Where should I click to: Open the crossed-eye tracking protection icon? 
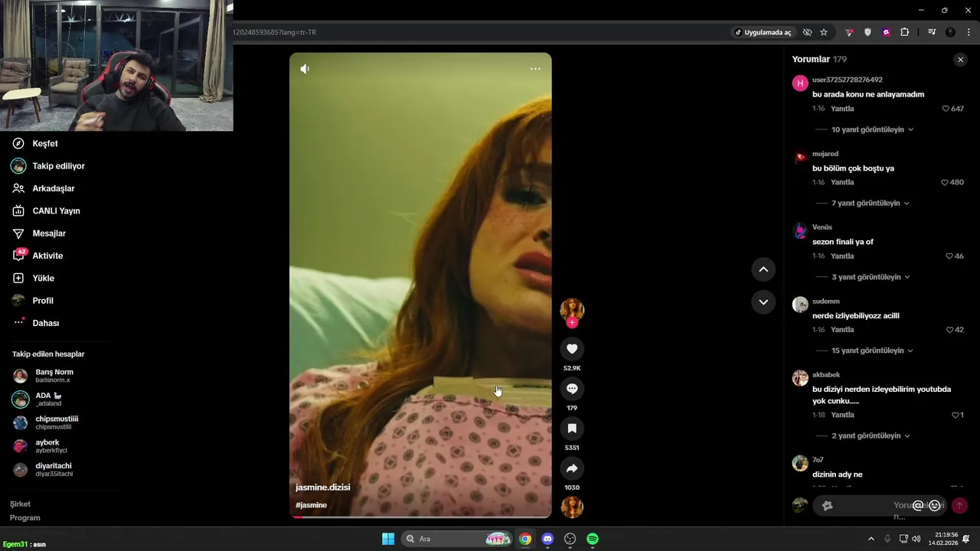[807, 32]
